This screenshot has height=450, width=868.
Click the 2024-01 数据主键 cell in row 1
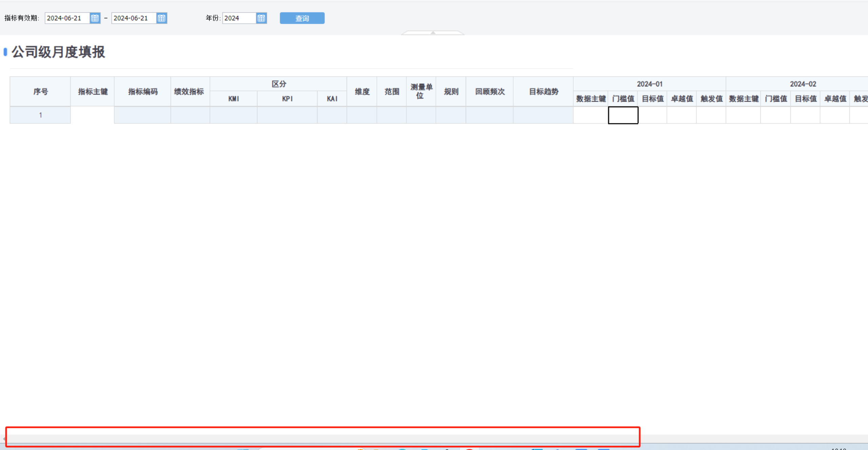[591, 115]
